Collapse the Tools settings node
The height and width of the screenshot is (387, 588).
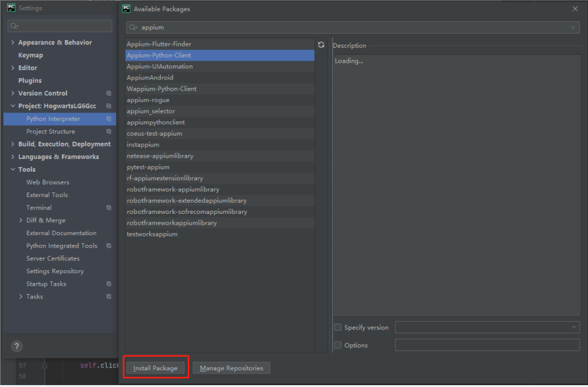coord(13,169)
